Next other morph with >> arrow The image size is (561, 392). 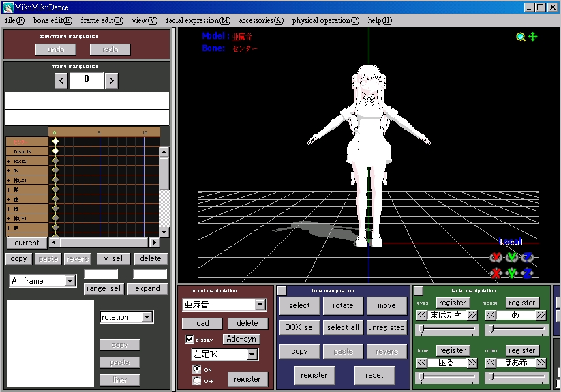tap(541, 363)
